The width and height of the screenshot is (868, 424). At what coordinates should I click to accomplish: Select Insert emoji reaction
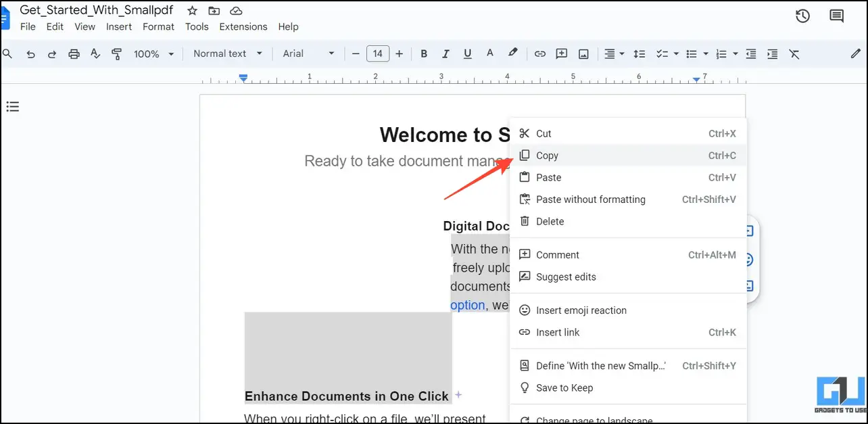(628, 310)
